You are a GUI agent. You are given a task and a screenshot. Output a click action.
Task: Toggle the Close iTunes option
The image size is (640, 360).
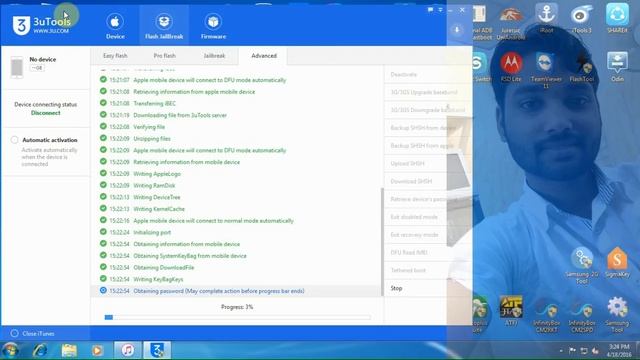click(x=15, y=333)
